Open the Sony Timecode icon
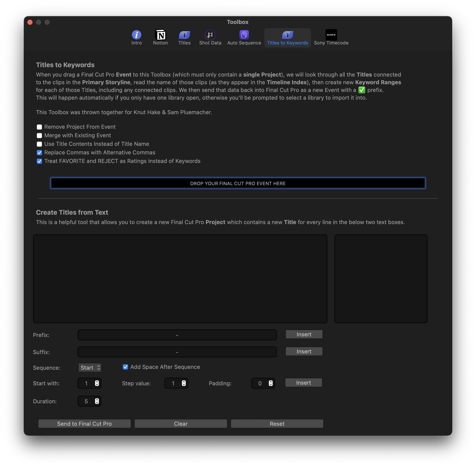476x467 pixels. click(331, 35)
